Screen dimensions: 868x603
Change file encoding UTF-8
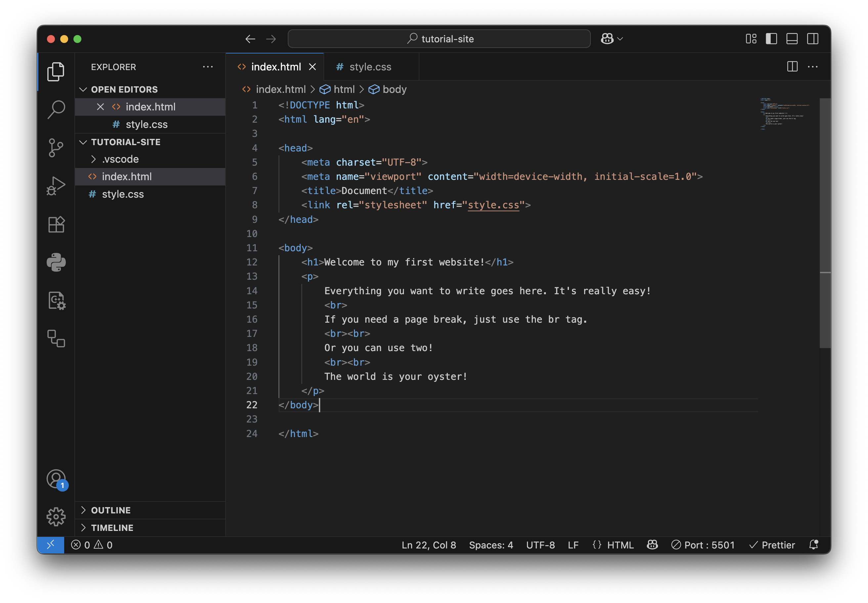540,545
